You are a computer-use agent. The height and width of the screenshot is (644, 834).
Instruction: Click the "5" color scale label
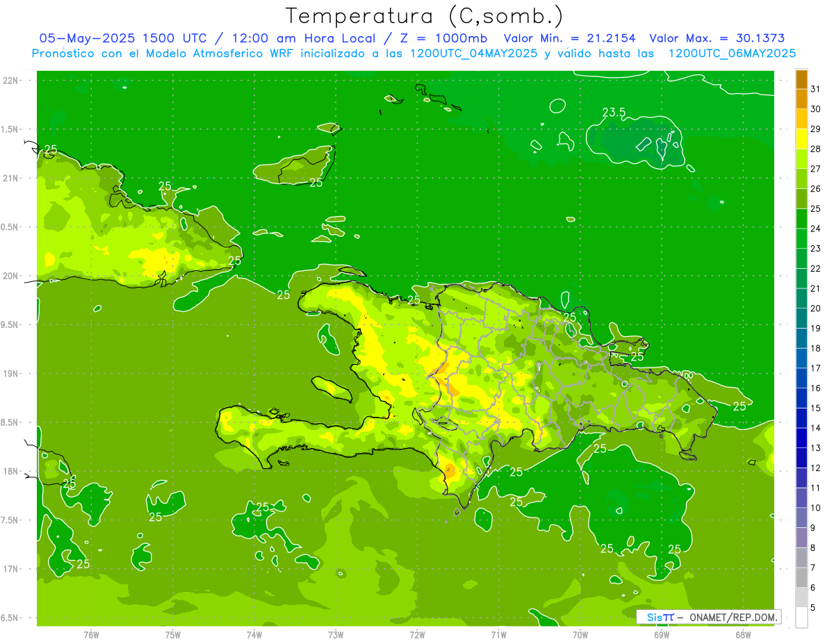813,607
